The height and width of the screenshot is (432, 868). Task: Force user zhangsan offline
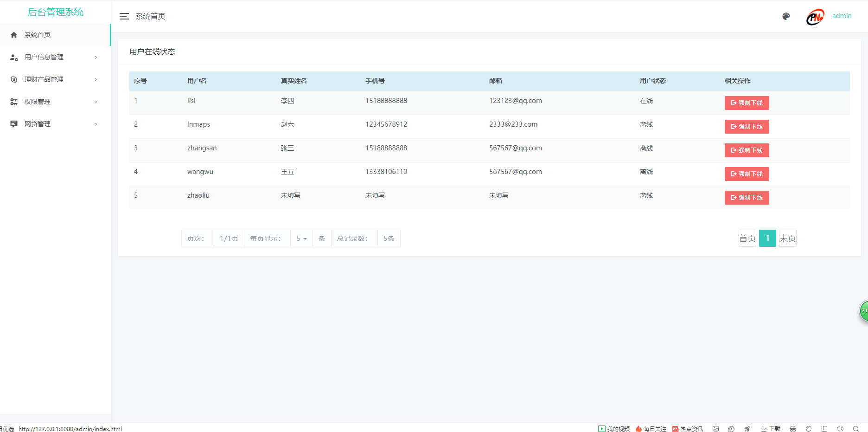[x=747, y=150]
